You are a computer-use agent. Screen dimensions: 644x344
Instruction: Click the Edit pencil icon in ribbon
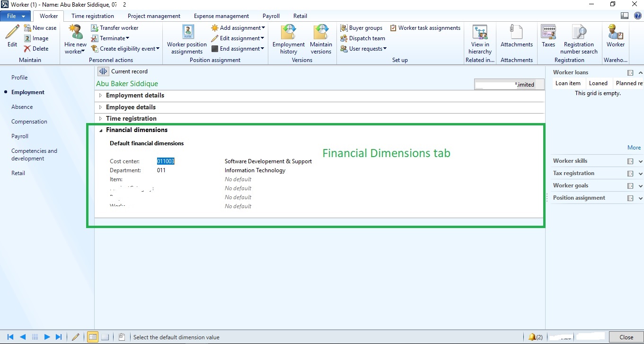(12, 33)
